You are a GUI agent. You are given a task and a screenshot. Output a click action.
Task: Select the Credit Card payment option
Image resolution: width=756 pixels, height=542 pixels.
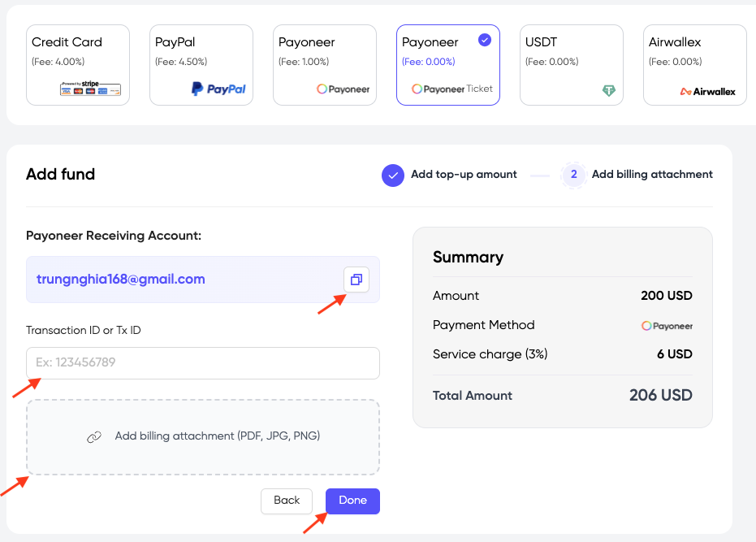(x=77, y=65)
